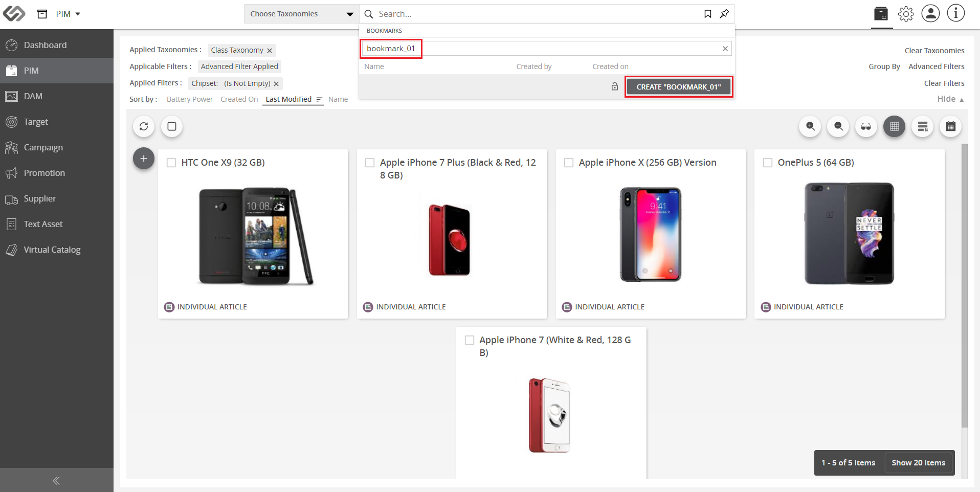The image size is (980, 492).
Task: Collapse the sidebar with double chevron
Action: (x=56, y=480)
